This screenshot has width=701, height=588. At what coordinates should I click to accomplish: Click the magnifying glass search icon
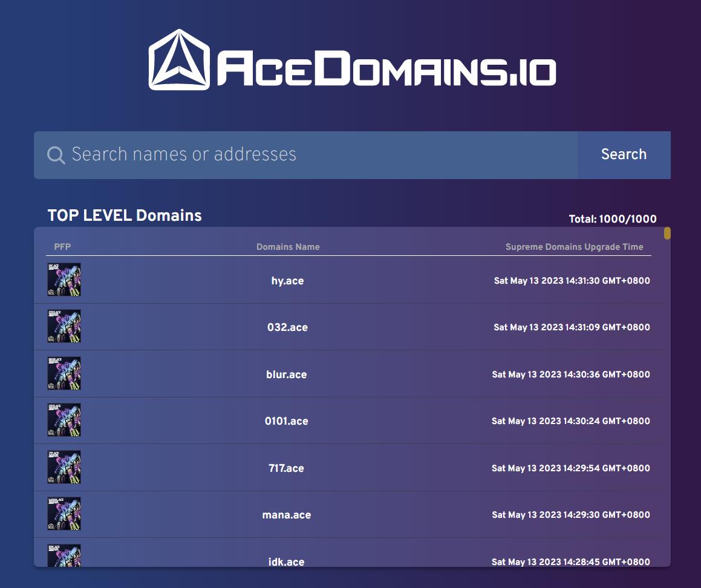[x=56, y=155]
